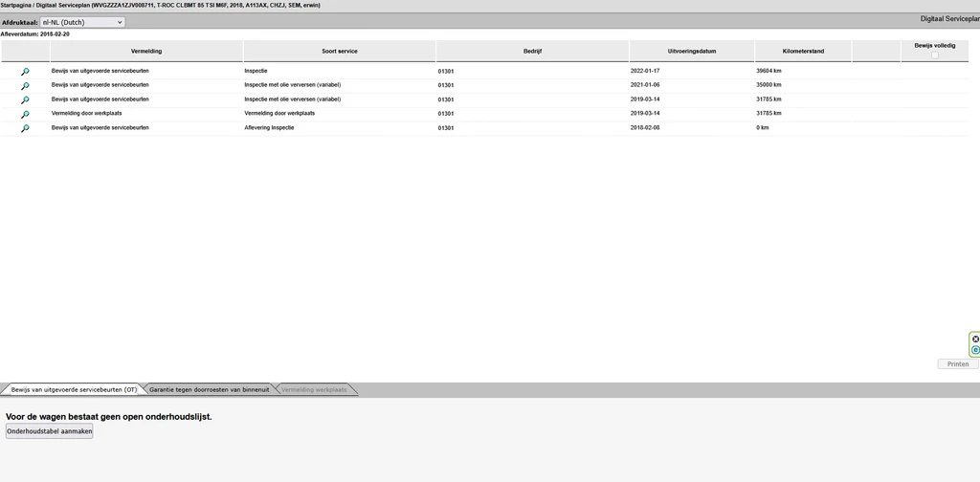Click the teal circular icon in the side widget
Image resolution: width=980 pixels, height=482 pixels.
point(975,350)
